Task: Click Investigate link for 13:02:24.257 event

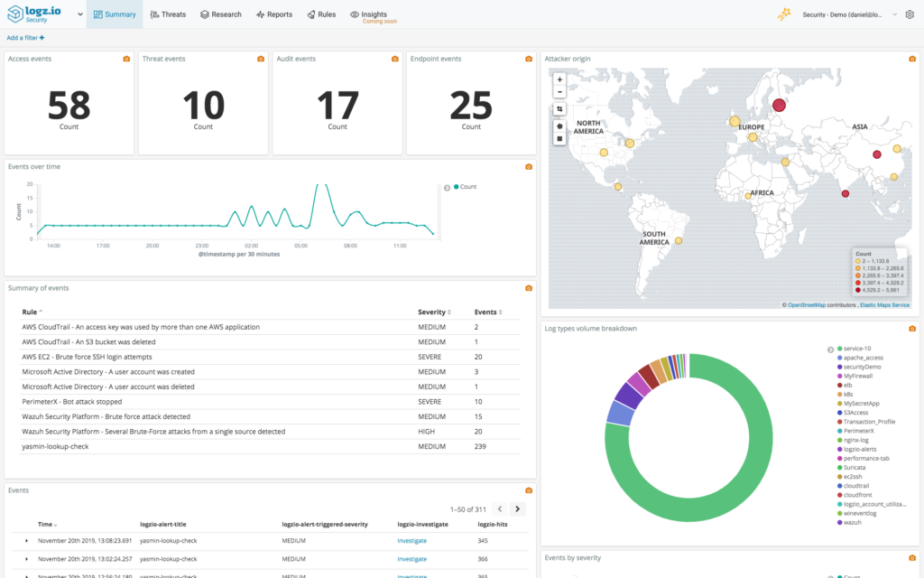Action: (x=411, y=559)
